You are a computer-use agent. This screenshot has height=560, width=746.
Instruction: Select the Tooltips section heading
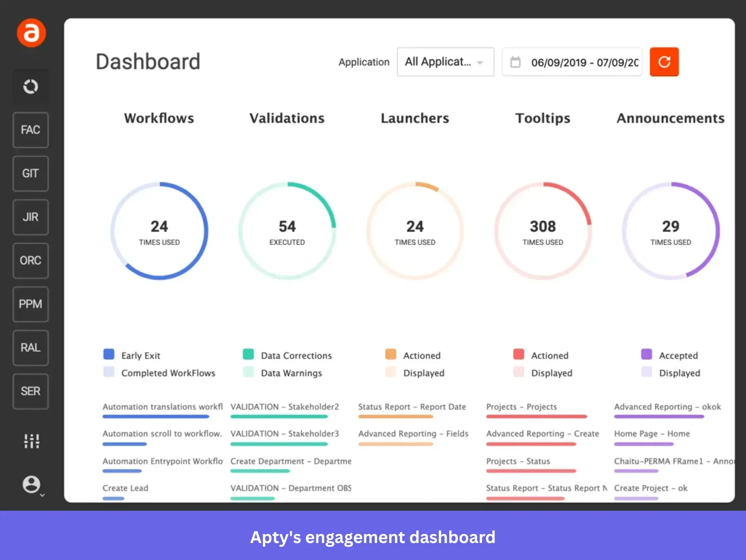543,118
